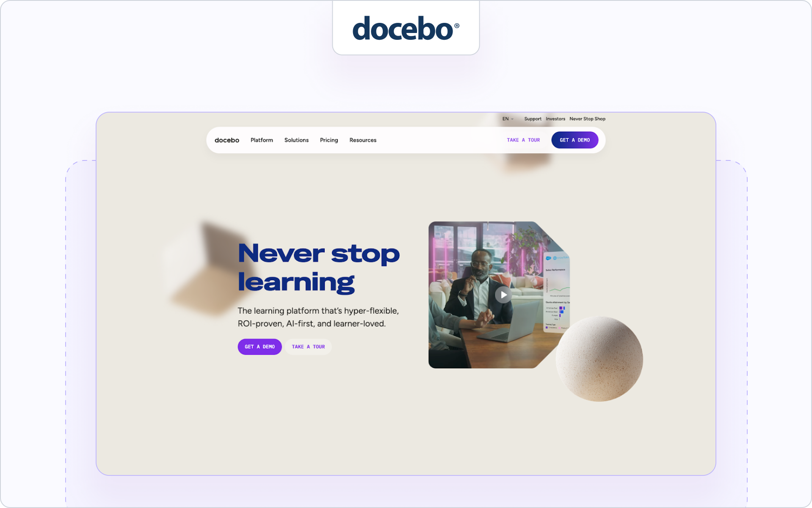Viewport: 812px width, 508px height.
Task: Open the EN language dropdown
Action: coord(508,119)
